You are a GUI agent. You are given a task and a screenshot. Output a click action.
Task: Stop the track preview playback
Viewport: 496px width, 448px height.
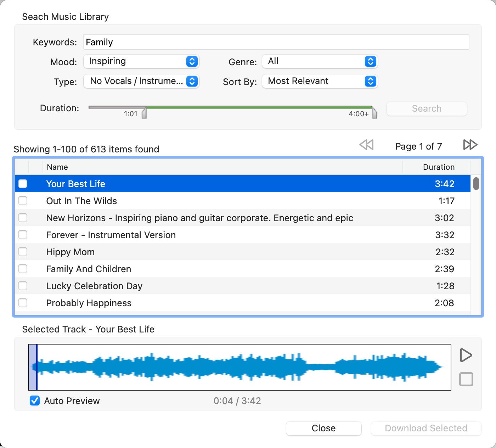(466, 379)
